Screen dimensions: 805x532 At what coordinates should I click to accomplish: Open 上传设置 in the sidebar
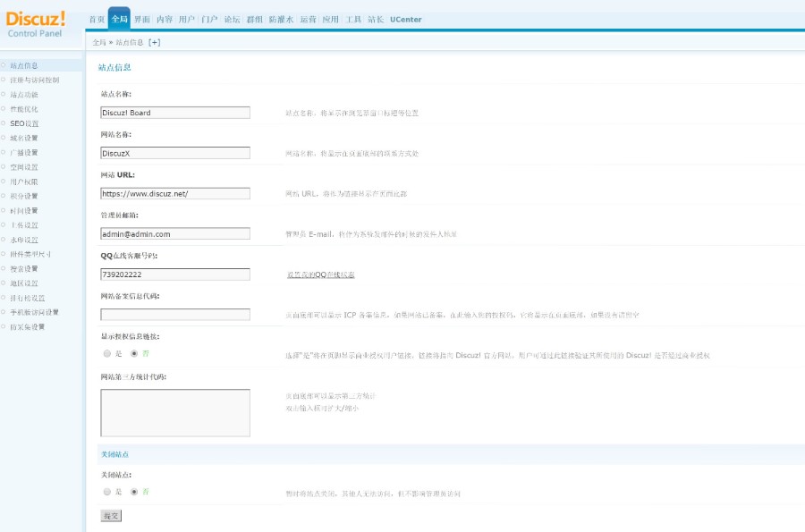coord(24,225)
